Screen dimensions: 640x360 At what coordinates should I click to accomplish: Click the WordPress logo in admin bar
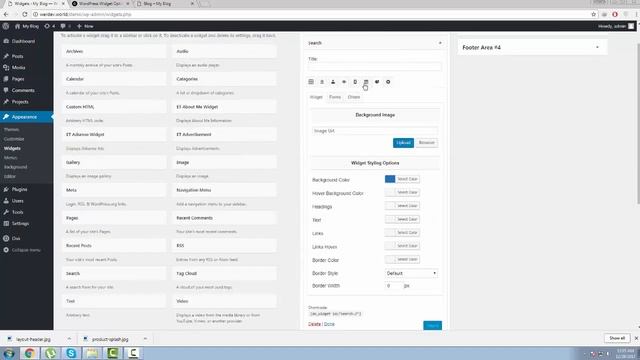[6, 26]
